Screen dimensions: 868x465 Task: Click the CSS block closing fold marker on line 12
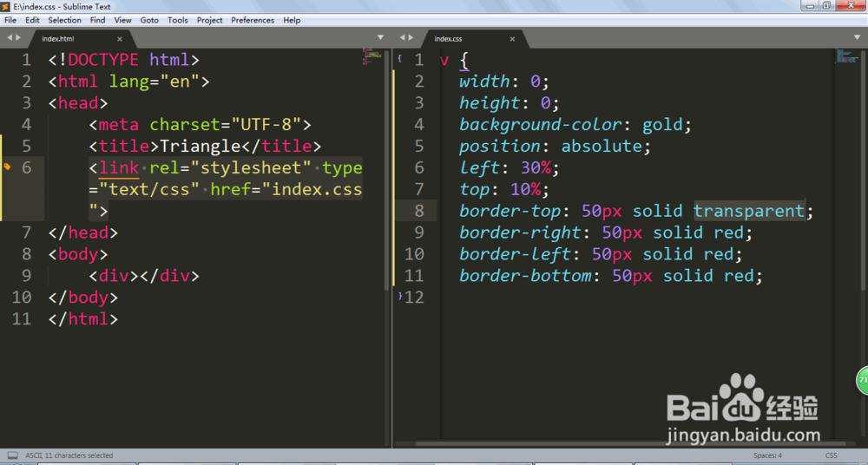tap(400, 296)
